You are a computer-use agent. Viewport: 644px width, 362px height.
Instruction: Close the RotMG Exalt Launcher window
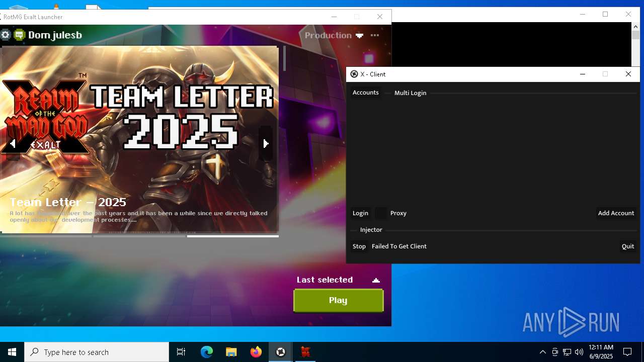click(x=380, y=17)
